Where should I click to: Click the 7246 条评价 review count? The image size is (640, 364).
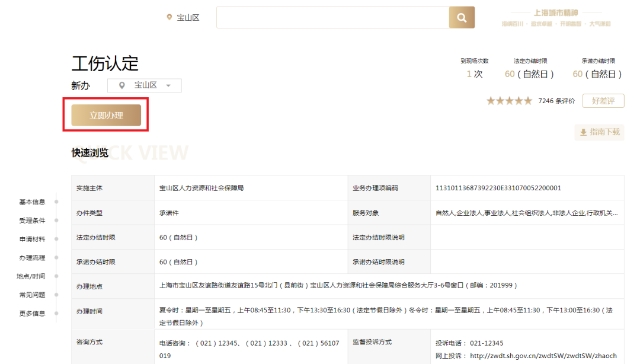[x=556, y=101]
